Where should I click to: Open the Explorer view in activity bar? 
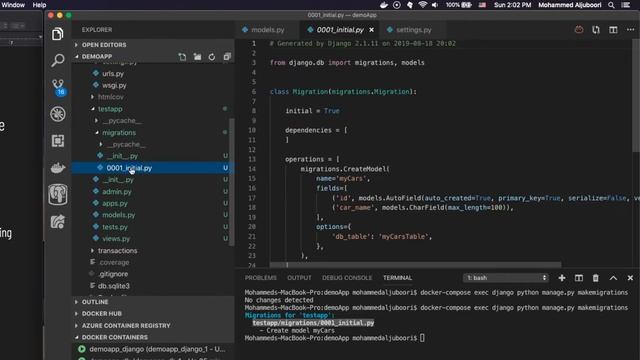[58, 34]
